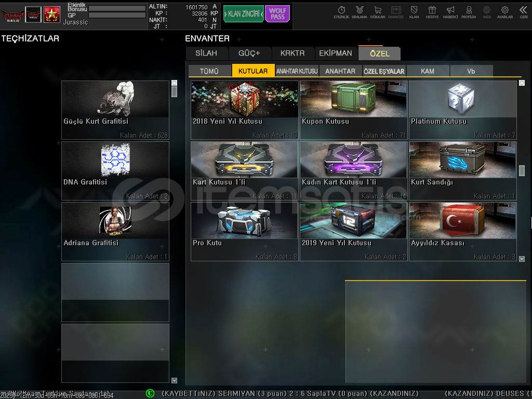Open the Profilim profile icon

pos(469,12)
